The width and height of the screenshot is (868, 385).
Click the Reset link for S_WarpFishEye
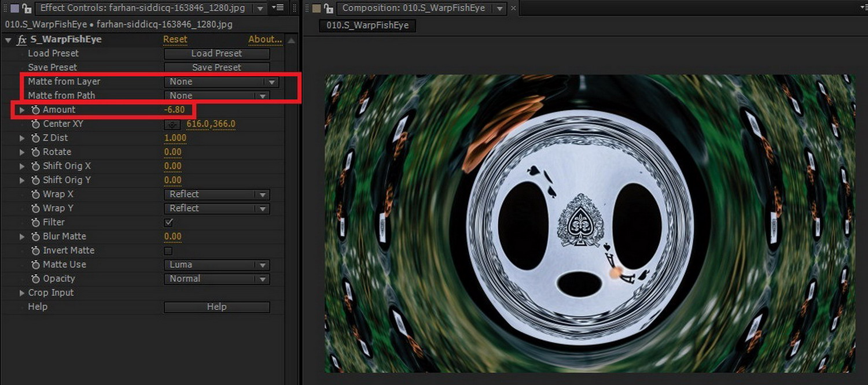175,40
